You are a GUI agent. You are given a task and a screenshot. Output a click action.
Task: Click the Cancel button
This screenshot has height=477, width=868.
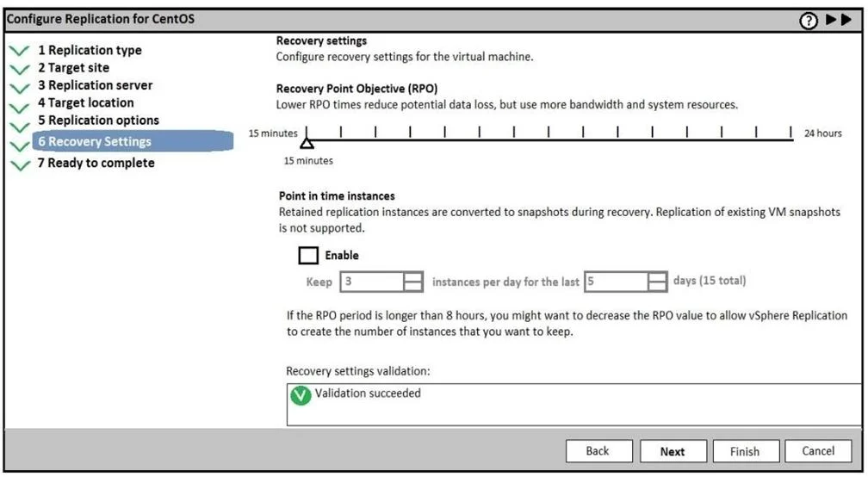[x=818, y=451]
